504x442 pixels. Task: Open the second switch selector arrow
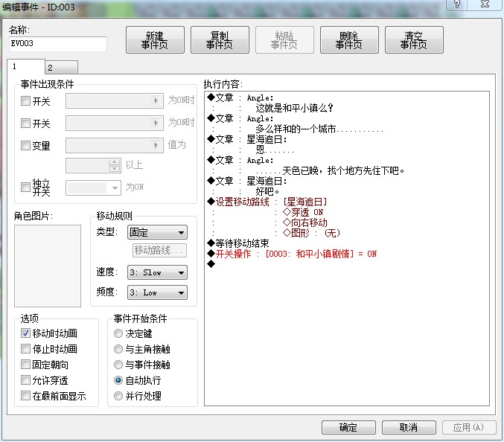click(156, 123)
